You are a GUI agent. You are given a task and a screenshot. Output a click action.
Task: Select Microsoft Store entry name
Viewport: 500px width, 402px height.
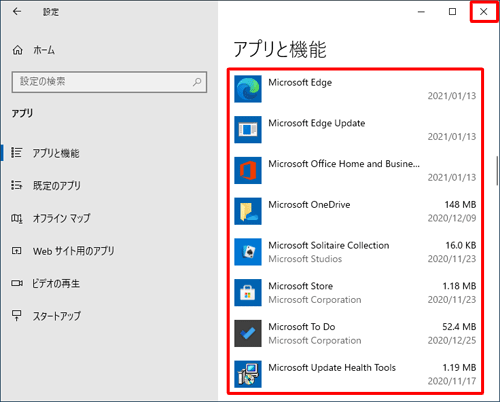[x=301, y=286]
